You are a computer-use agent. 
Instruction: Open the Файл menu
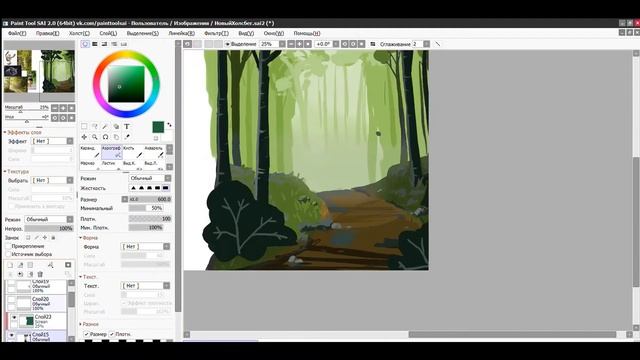point(17,33)
